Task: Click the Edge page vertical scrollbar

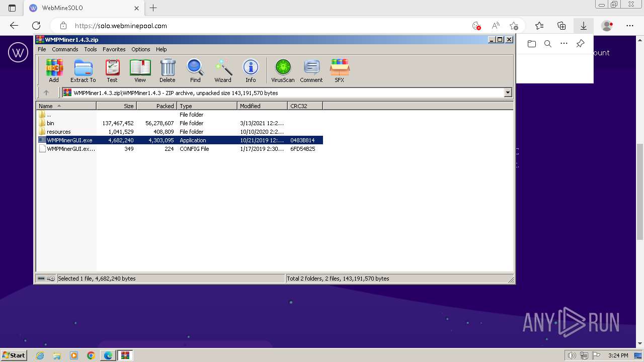Action: click(x=640, y=191)
